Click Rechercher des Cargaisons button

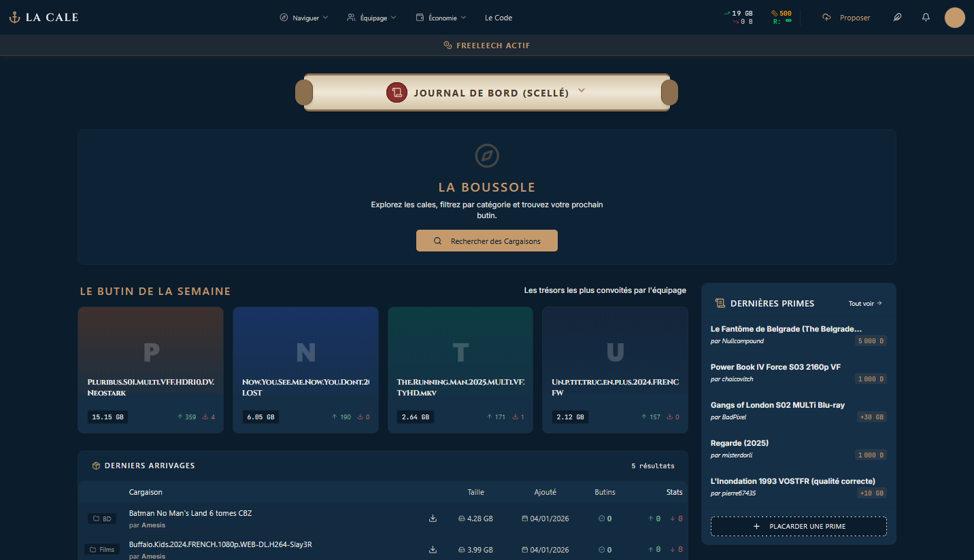[x=487, y=241]
